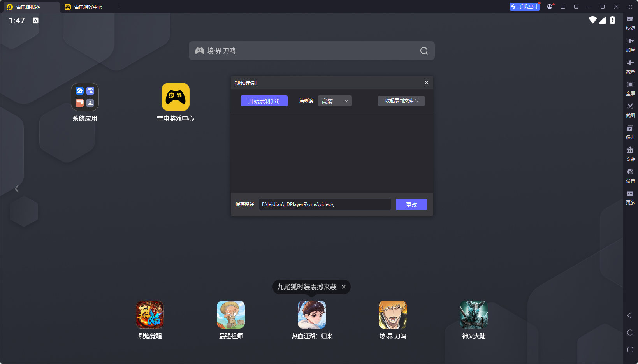Tap the Android recent apps square button
Viewport: 638px width, 364px height.
630,350
